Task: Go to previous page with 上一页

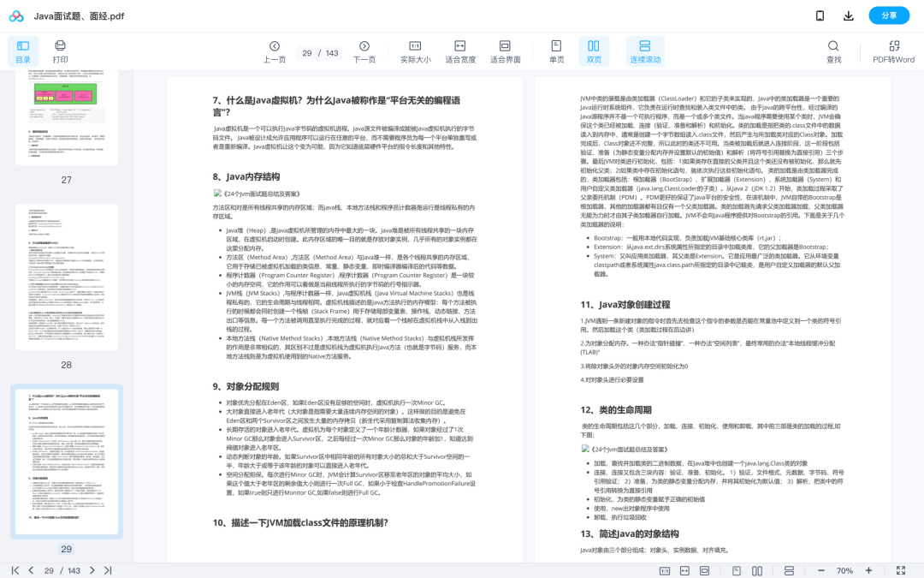Action: 275,51
